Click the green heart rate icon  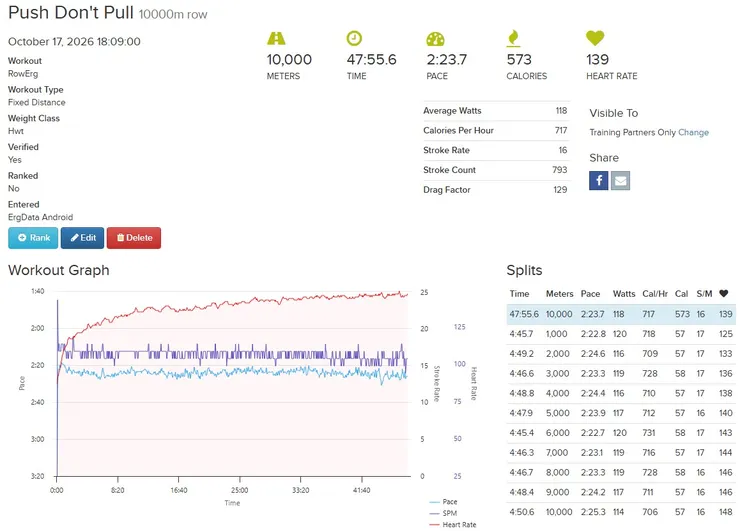595,38
